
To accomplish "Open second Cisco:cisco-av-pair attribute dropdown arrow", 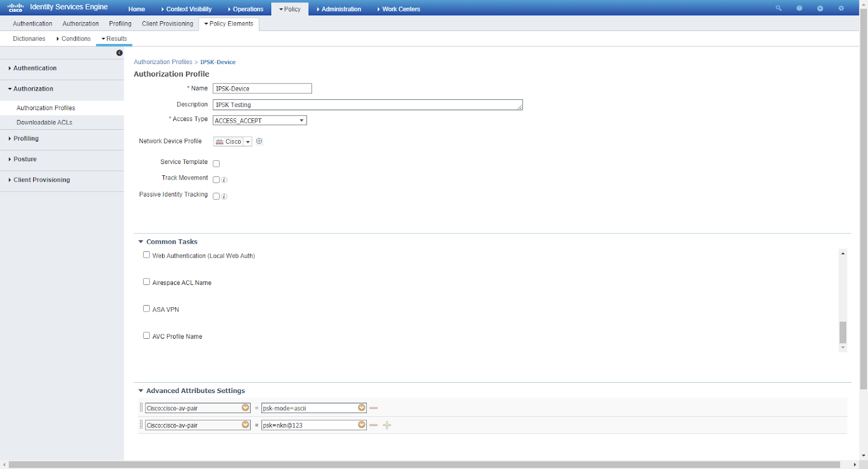I will 246,425.
